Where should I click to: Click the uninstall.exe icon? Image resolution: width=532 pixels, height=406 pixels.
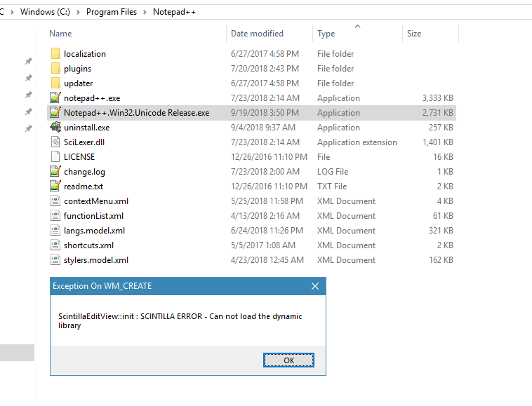(55, 127)
